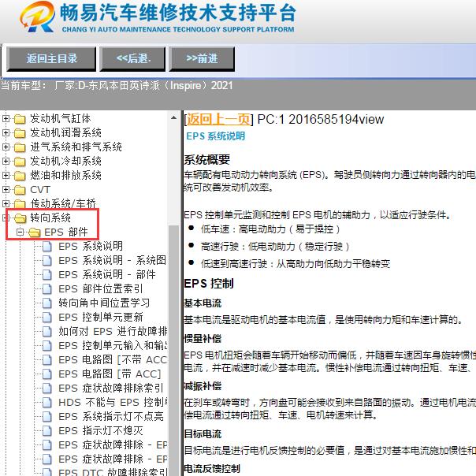Click document icon of EPS 系统指示灯不点亮
The image size is (476, 476).
point(47,416)
